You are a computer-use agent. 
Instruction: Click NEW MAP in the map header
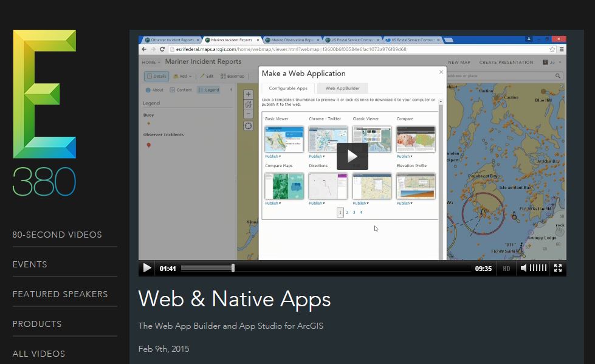click(x=459, y=62)
